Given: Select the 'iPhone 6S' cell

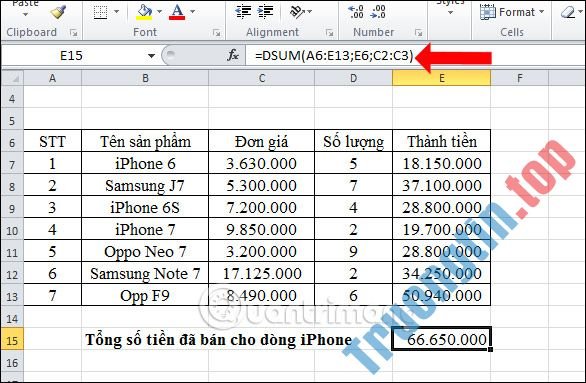Looking at the screenshot, I should point(145,207).
